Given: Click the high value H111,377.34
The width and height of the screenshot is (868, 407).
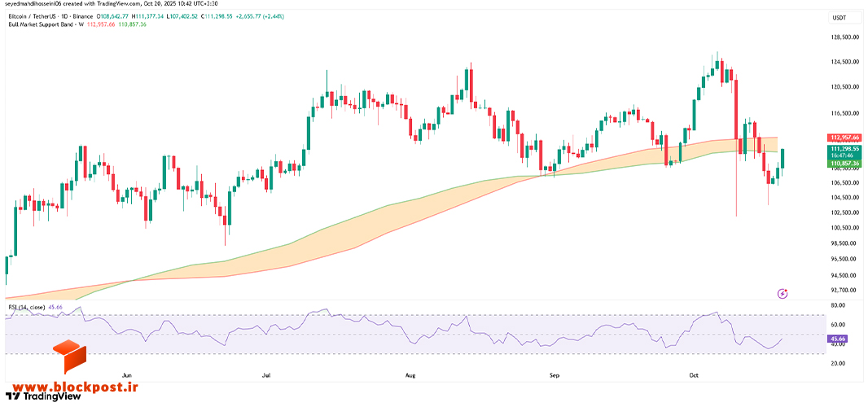Looking at the screenshot, I should click(x=150, y=16).
